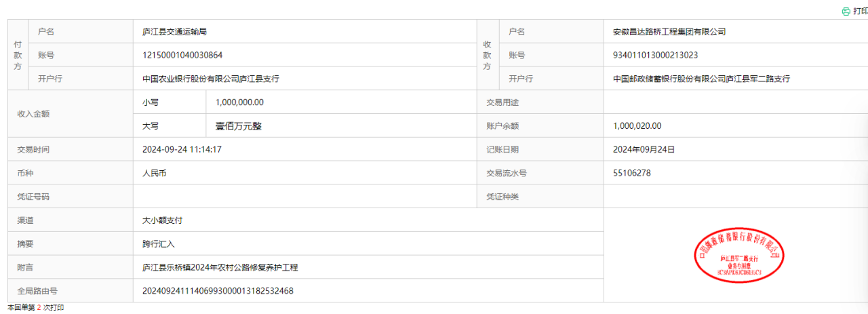The image size is (868, 314).
Task: Click payer bank 中国农业银行股份有限公司庐江县支行
Action: pos(211,79)
